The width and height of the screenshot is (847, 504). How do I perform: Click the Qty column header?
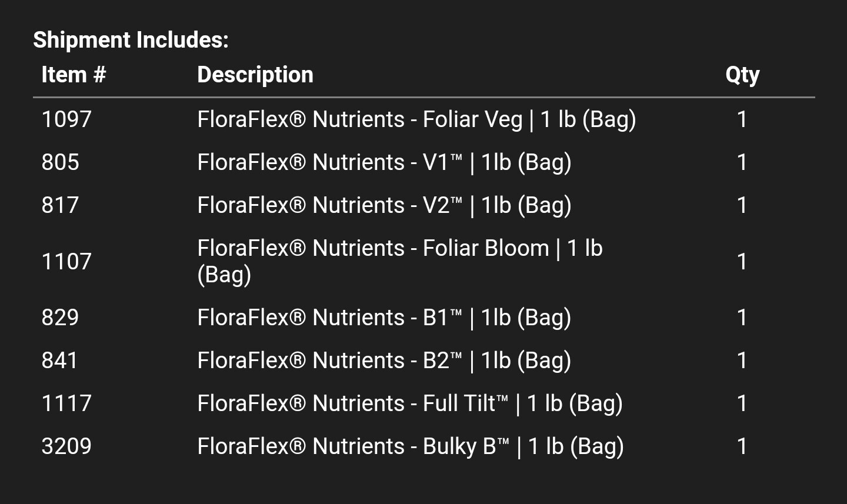point(742,75)
